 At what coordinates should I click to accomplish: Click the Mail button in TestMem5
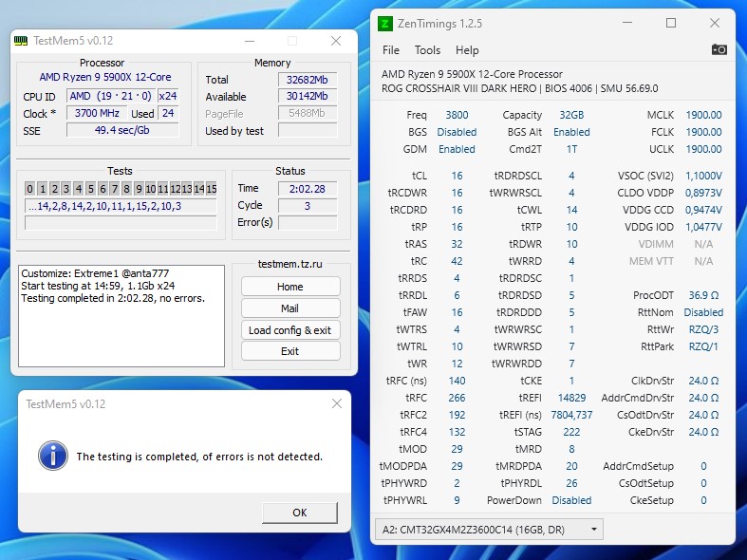click(x=290, y=308)
